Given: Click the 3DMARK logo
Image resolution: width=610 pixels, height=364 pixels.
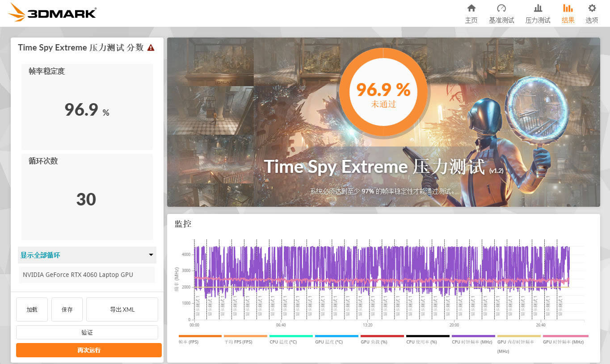Looking at the screenshot, I should click(x=52, y=13).
